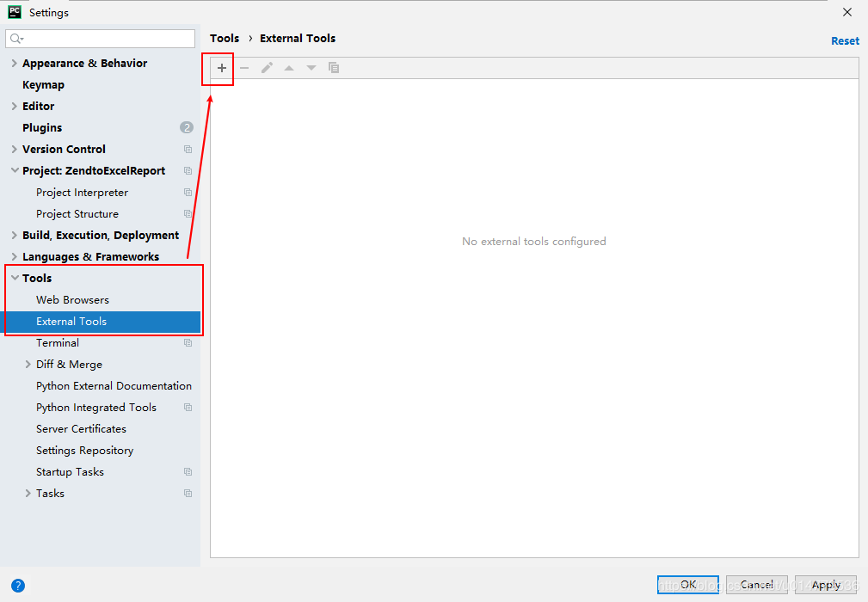
Task: Click project-level icon beside Project Interpreter
Action: tap(188, 193)
